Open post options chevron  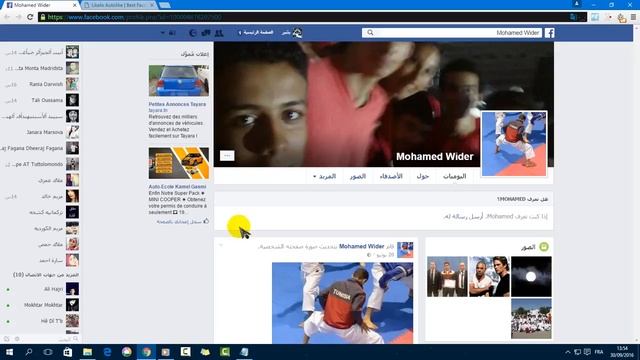(221, 245)
